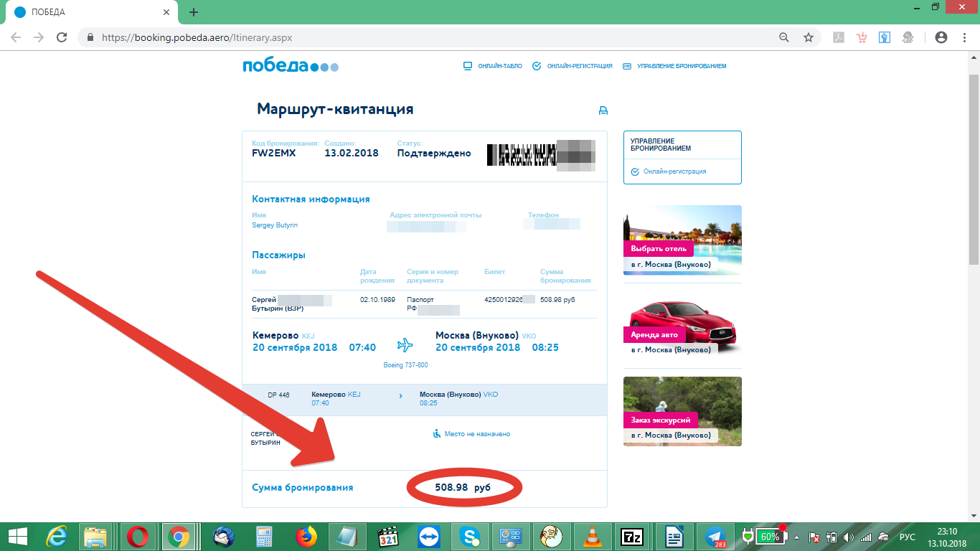Open Opera browser from the taskbar
The height and width of the screenshot is (551, 980).
(137, 537)
